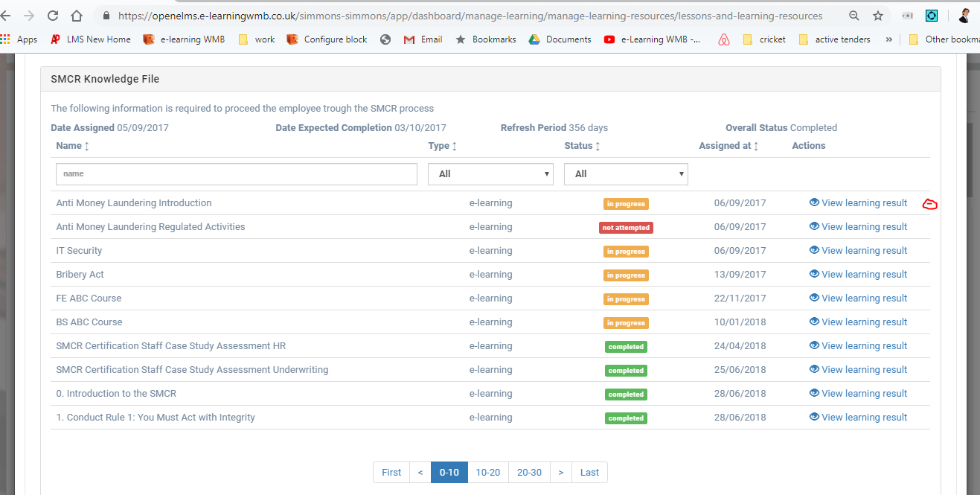
Task: Open the Type filter dropdown
Action: pyautogui.click(x=490, y=174)
